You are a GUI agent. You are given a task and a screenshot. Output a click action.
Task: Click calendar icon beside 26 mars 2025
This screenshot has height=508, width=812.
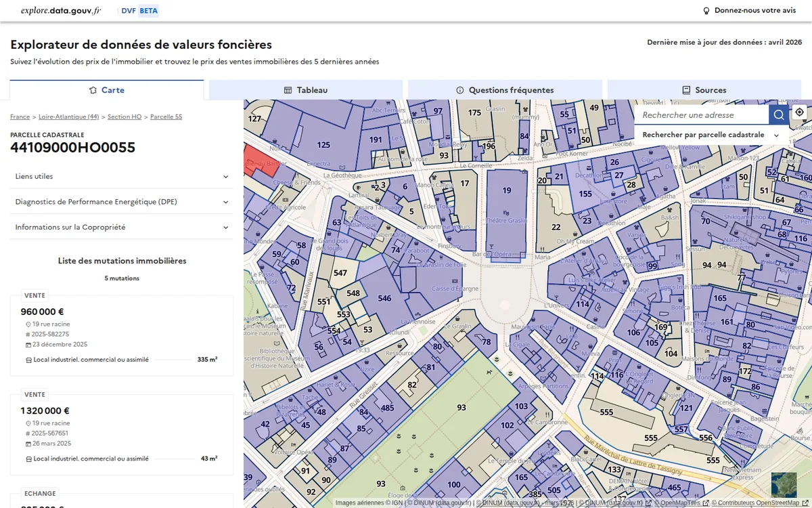pos(28,444)
